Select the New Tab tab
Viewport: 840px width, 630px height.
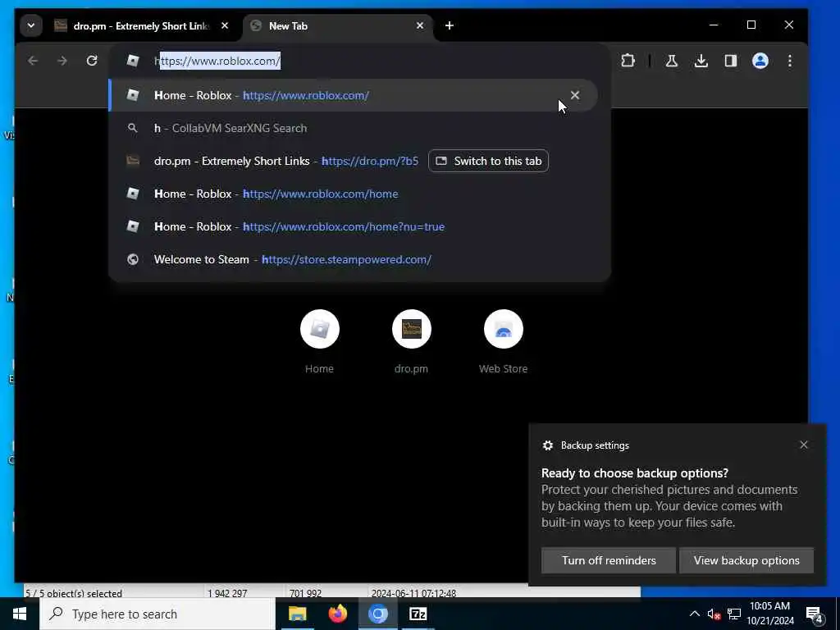[x=337, y=25]
